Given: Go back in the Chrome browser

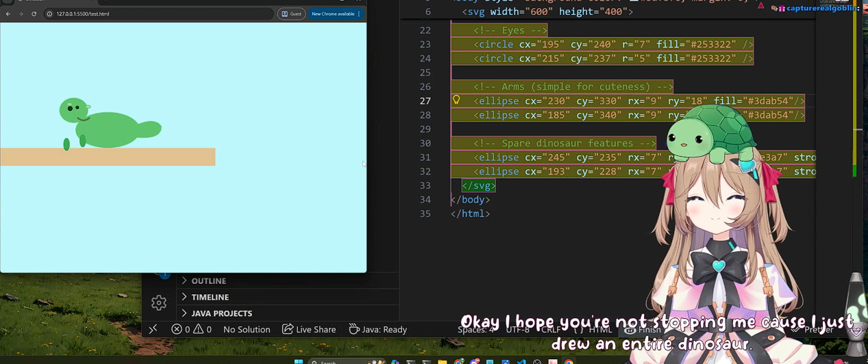Looking at the screenshot, I should pos(8,14).
